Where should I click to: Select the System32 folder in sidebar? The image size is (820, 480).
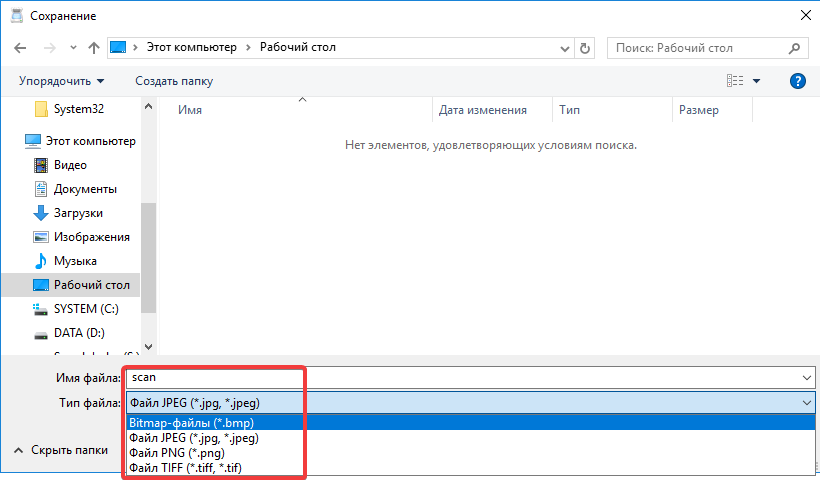click(79, 109)
